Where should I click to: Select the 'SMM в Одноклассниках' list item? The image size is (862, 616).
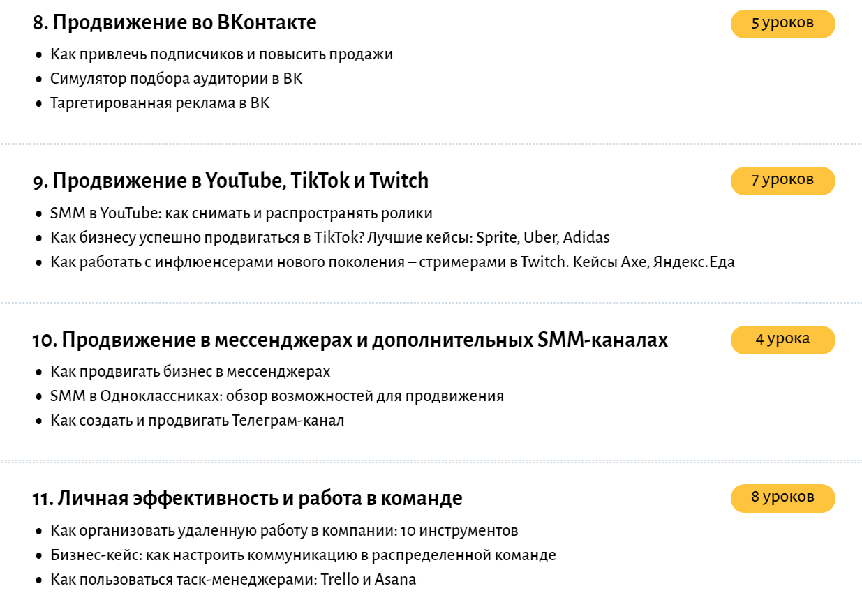(276, 396)
